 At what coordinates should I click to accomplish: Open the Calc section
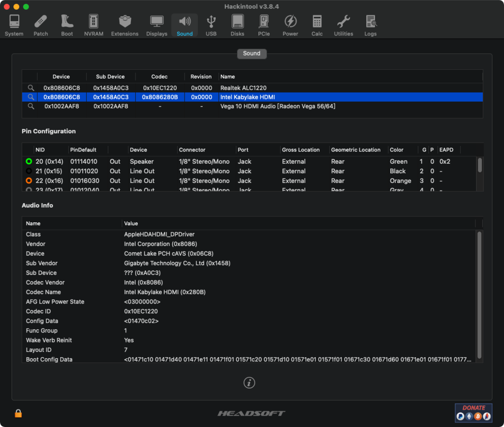click(317, 26)
